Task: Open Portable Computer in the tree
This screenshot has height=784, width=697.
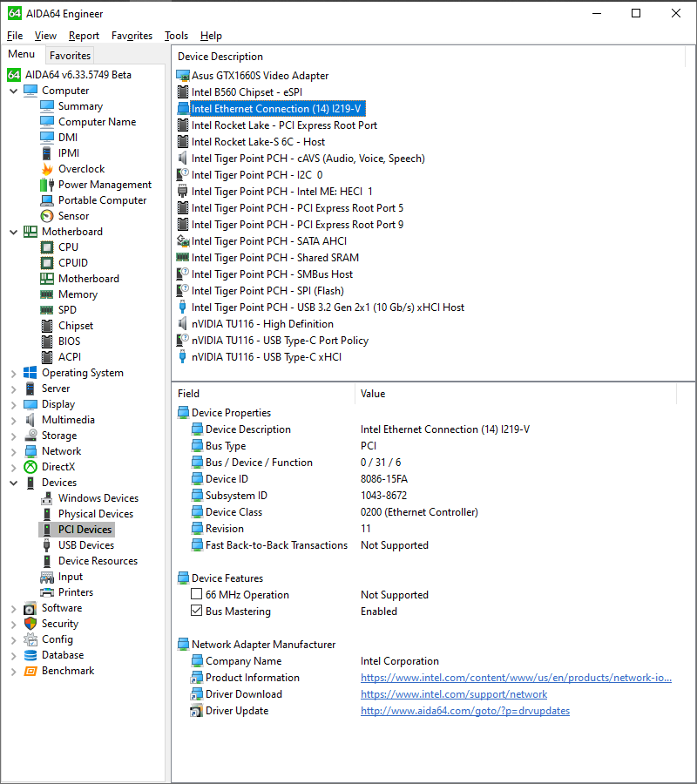Action: (x=103, y=200)
